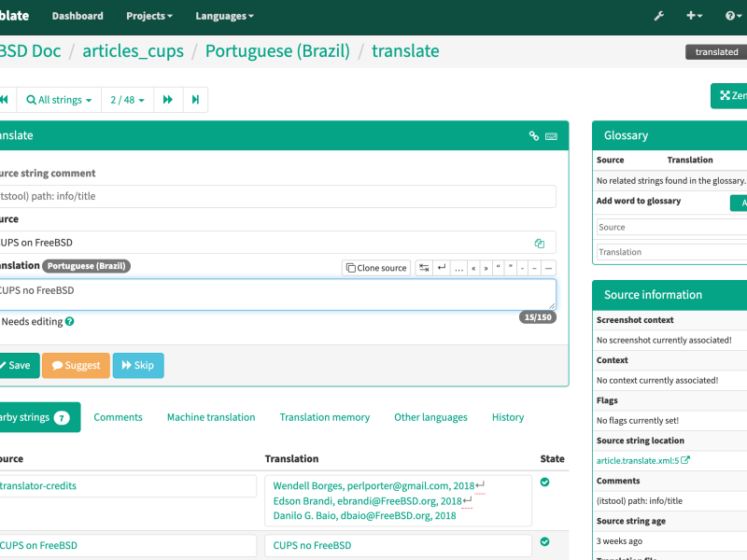
Task: Open the Projects menu
Action: 149,16
